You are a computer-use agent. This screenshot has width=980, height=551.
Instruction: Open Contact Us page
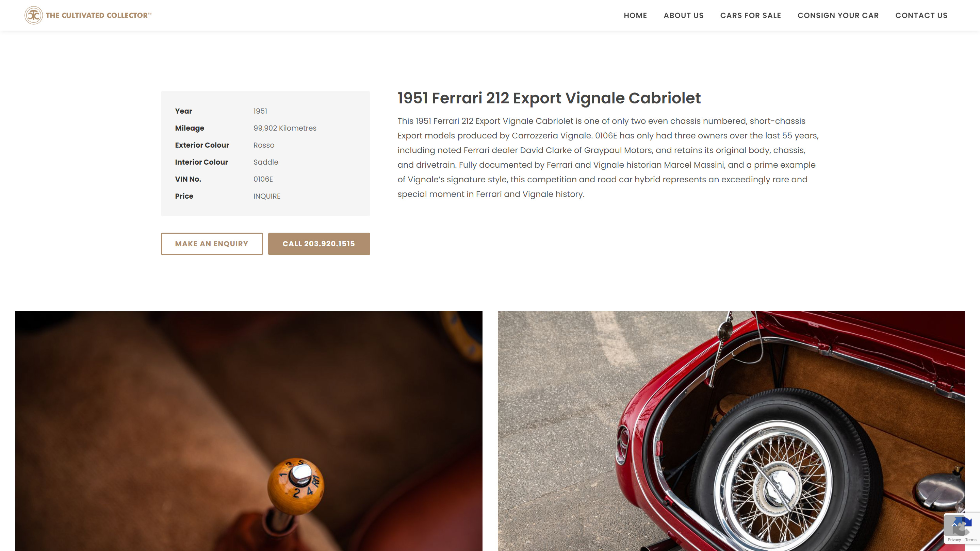pyautogui.click(x=921, y=16)
